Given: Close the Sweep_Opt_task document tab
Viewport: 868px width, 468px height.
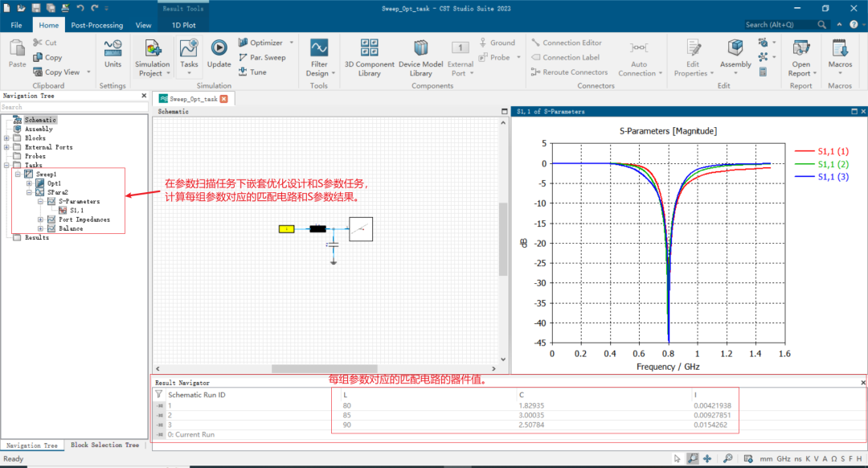Looking at the screenshot, I should [x=223, y=99].
